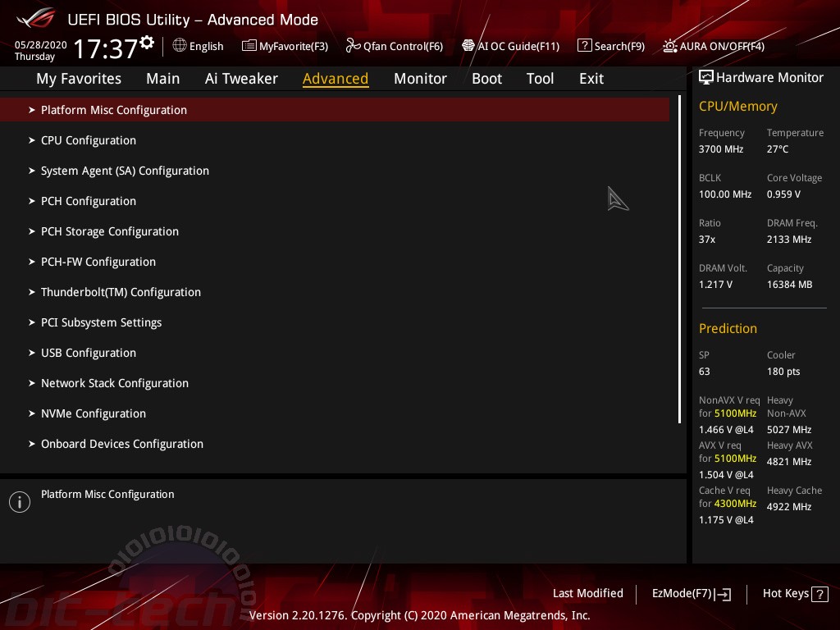This screenshot has height=630, width=840.
Task: Toggle AURA ON/OFF(F4) label
Action: 722,46
